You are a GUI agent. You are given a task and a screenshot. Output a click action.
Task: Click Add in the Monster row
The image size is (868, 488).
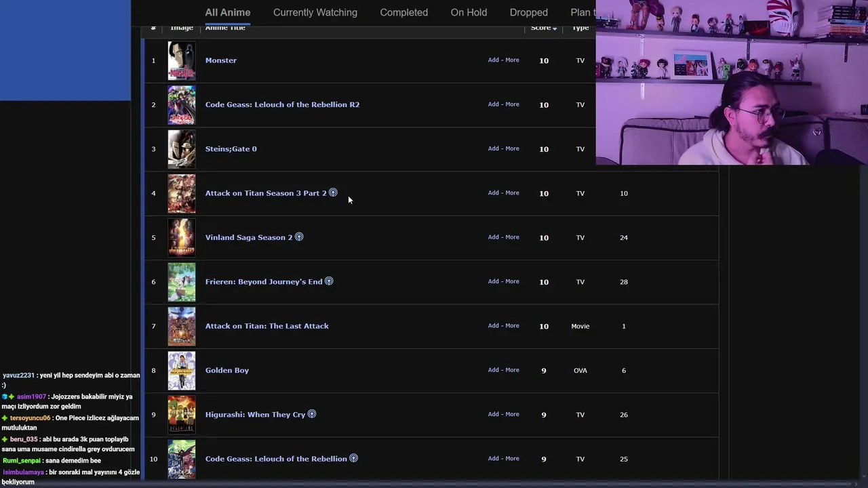(x=494, y=60)
